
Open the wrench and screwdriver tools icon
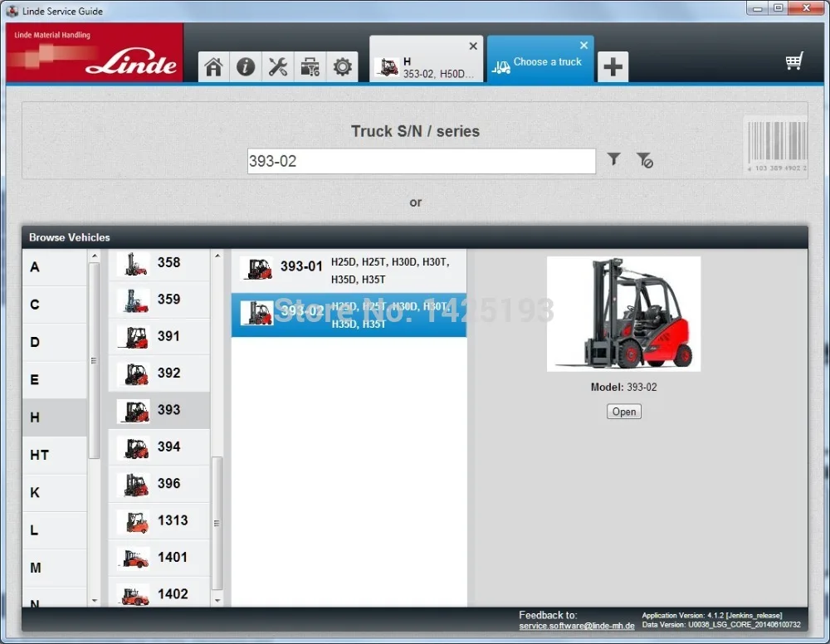[278, 66]
